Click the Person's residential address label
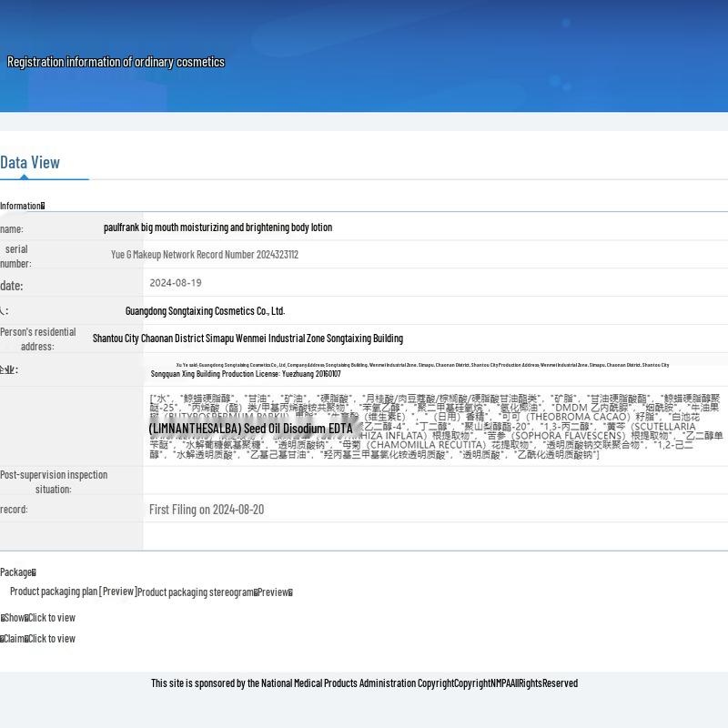728x728 pixels. click(x=37, y=339)
